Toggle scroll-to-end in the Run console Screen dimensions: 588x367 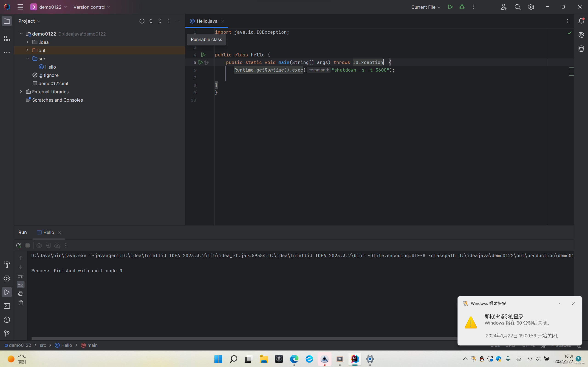pyautogui.click(x=21, y=284)
